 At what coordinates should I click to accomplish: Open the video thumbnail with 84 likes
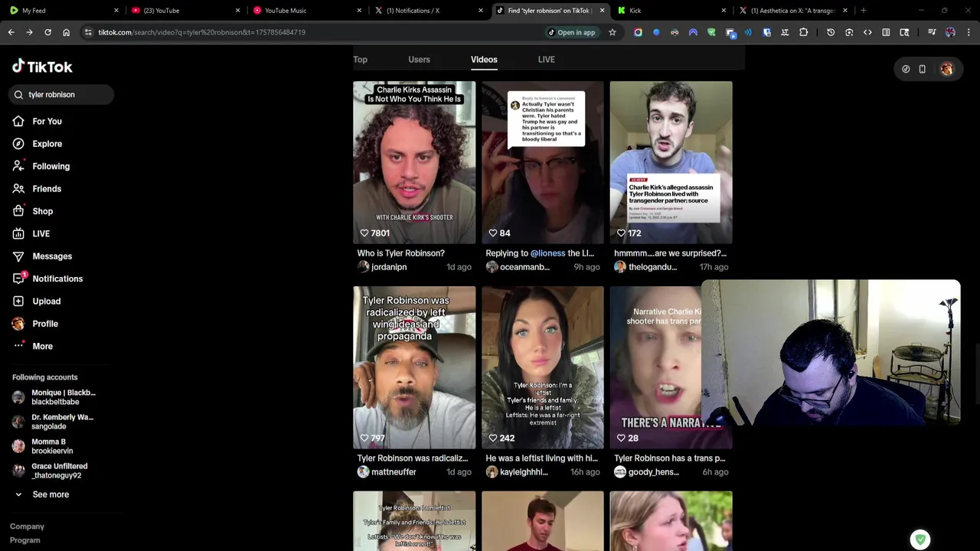pos(543,162)
